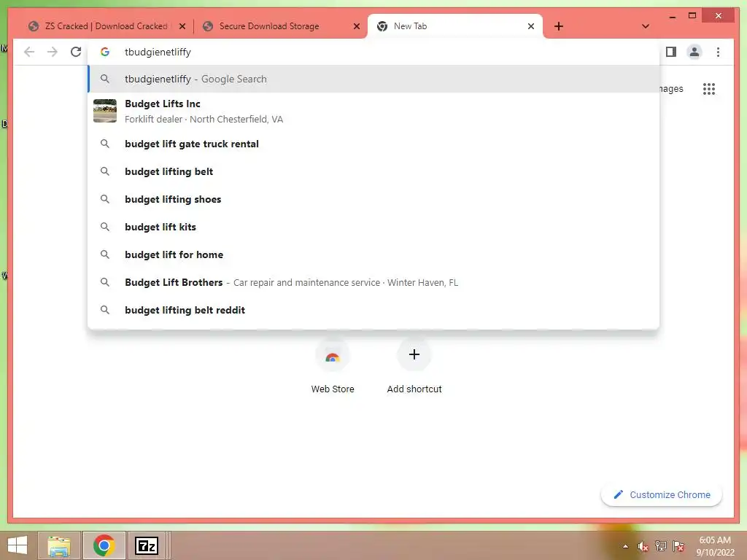
Task: Click the Google G icon in address bar
Action: (x=105, y=52)
